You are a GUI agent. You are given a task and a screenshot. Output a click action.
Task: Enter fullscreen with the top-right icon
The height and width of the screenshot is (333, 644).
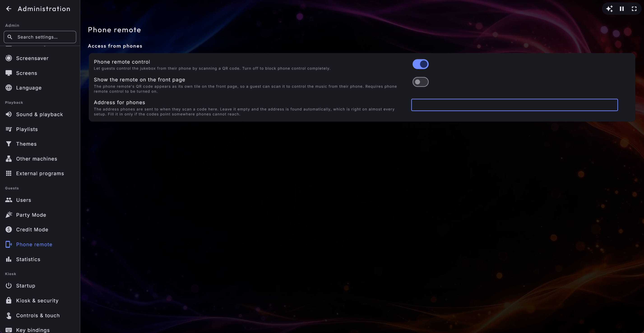(634, 9)
